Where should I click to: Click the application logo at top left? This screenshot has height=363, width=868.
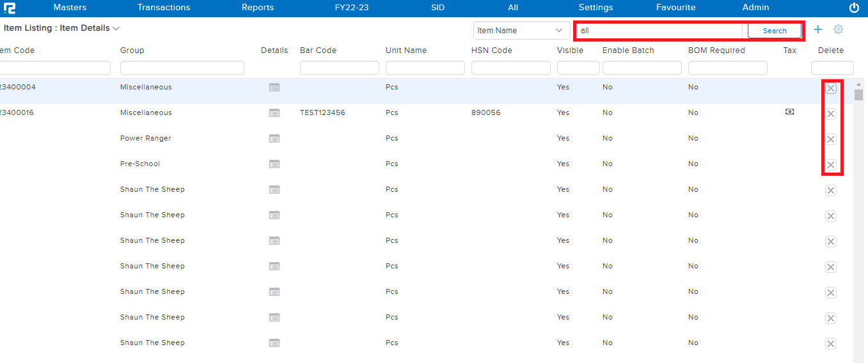tap(10, 8)
